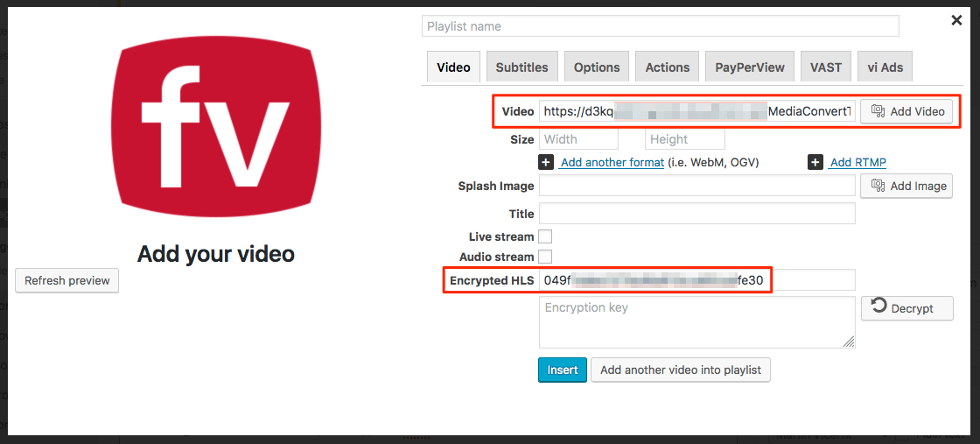980x444 pixels.
Task: Click the Decrypt button
Action: (906, 308)
